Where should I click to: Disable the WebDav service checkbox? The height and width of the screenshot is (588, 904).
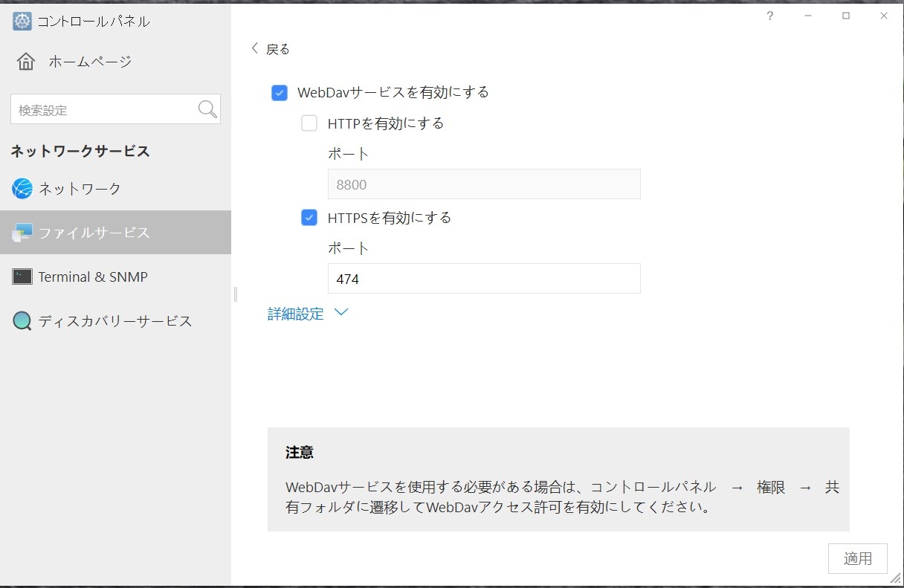coord(280,93)
